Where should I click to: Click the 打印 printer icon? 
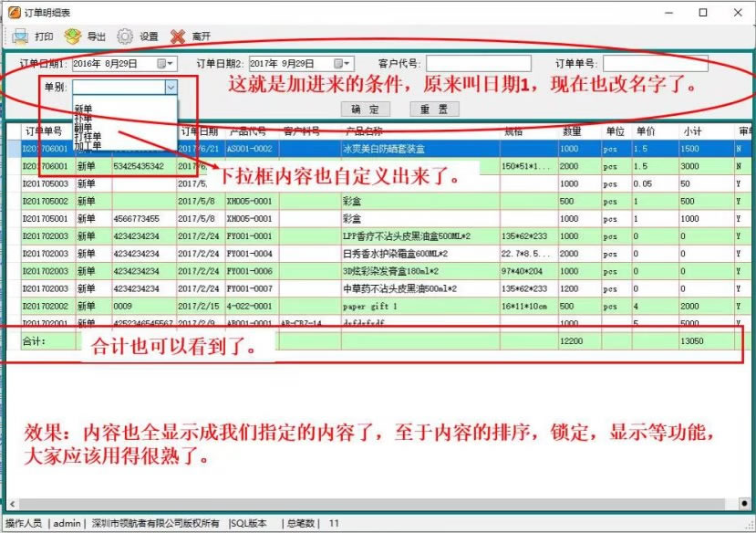coord(20,37)
